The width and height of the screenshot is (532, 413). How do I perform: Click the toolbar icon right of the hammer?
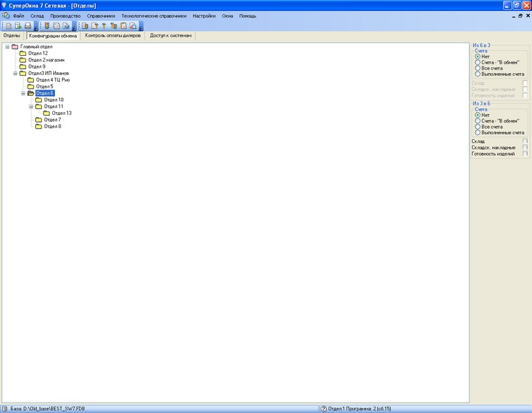tap(114, 25)
